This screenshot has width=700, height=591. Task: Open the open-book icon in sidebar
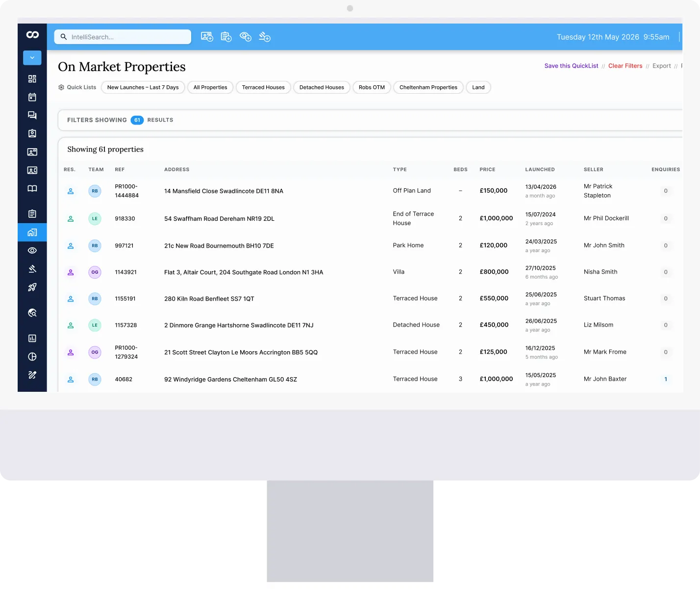tap(32, 188)
